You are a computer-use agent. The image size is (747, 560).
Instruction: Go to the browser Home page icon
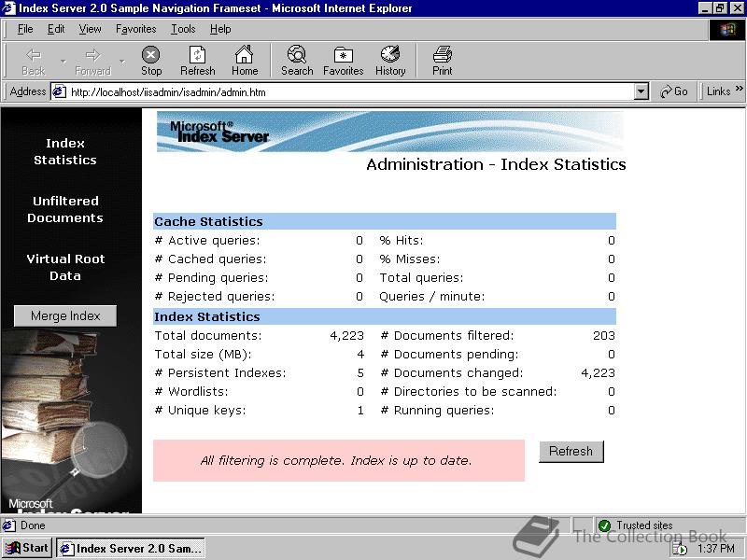point(244,59)
